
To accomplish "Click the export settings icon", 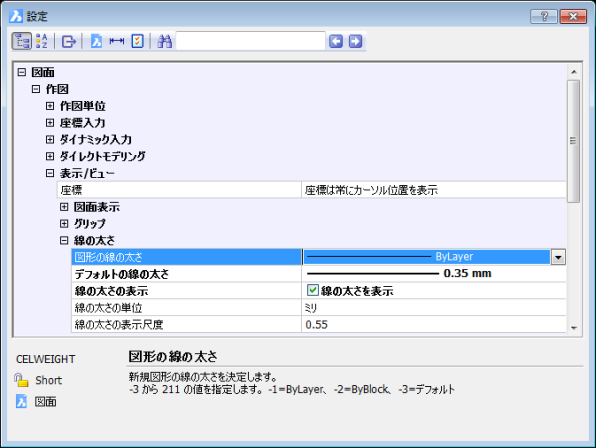I will [69, 41].
